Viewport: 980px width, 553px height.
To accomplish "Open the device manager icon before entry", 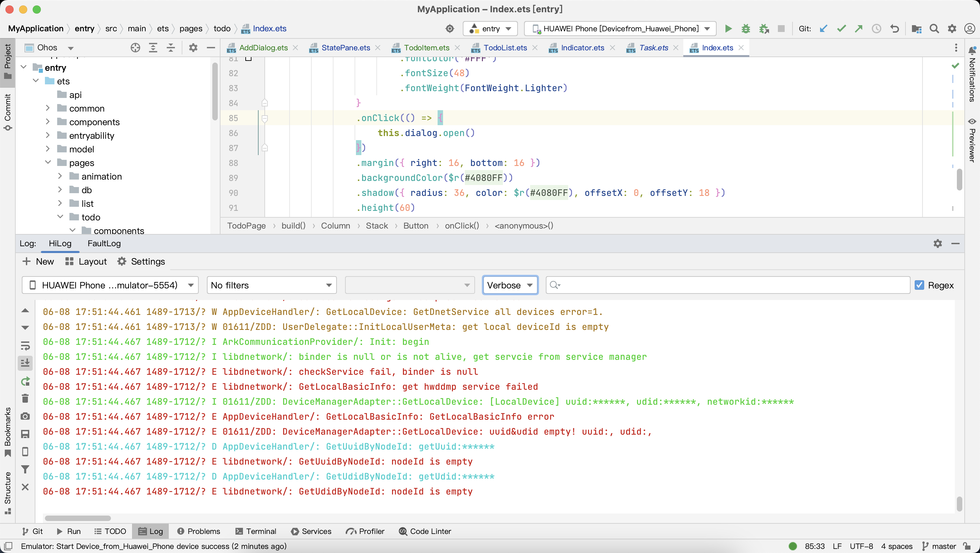I will [450, 29].
